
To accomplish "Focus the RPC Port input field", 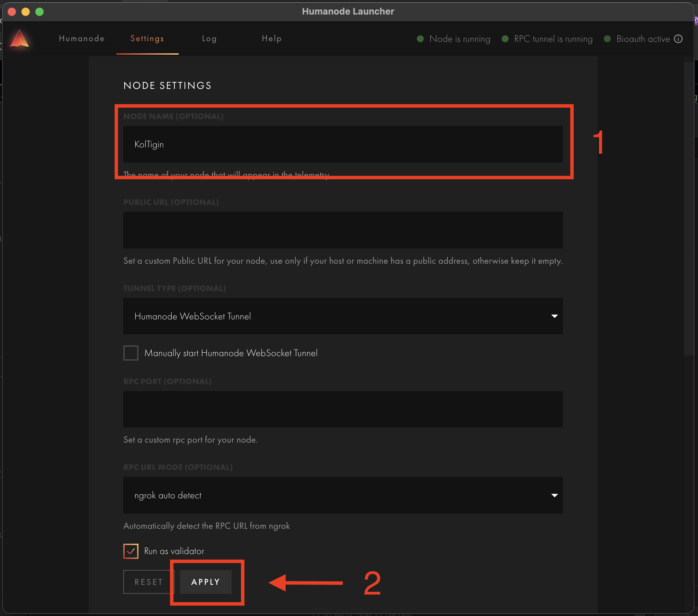I will coord(343,409).
